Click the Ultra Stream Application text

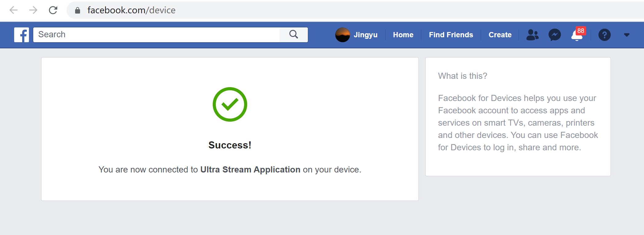pyautogui.click(x=250, y=170)
